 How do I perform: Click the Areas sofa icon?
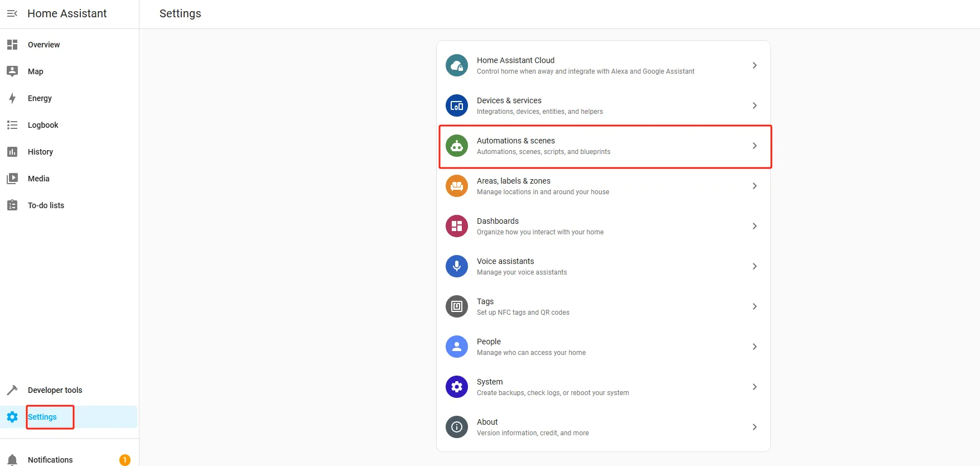[x=456, y=186]
